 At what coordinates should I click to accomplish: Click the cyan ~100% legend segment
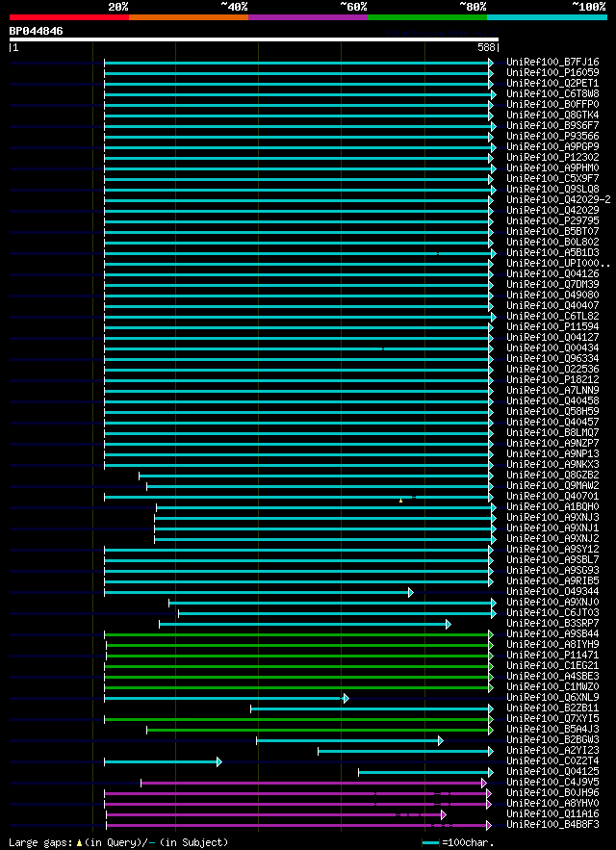[x=547, y=17]
